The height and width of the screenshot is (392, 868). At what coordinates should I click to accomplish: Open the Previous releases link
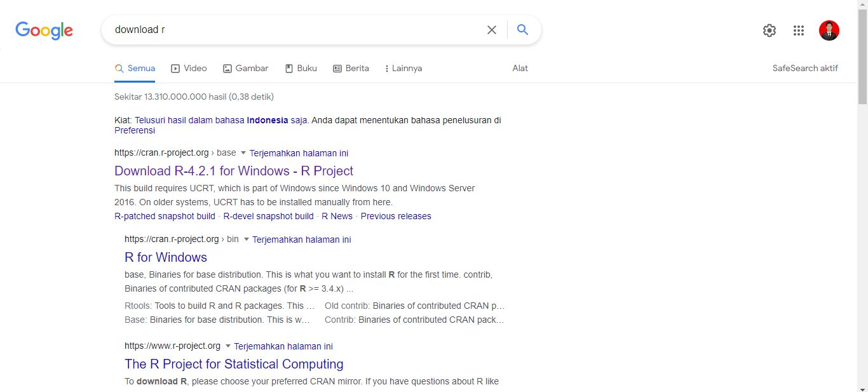tap(396, 216)
